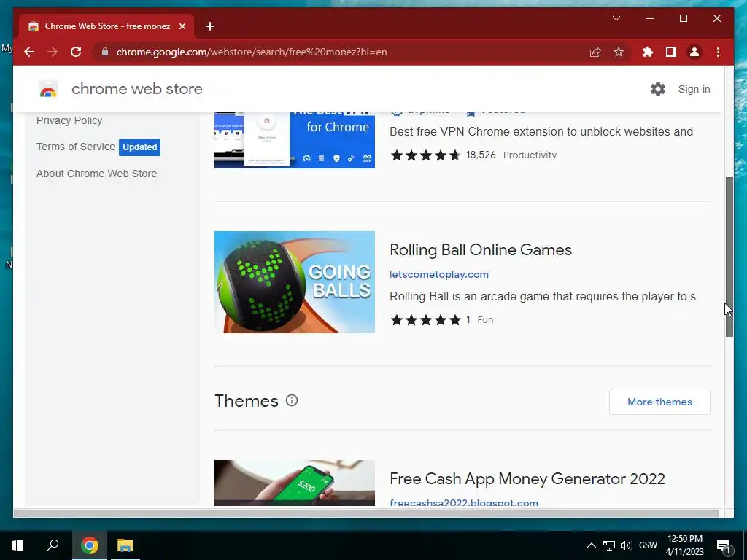Click the Best free VPN description text

541,131
